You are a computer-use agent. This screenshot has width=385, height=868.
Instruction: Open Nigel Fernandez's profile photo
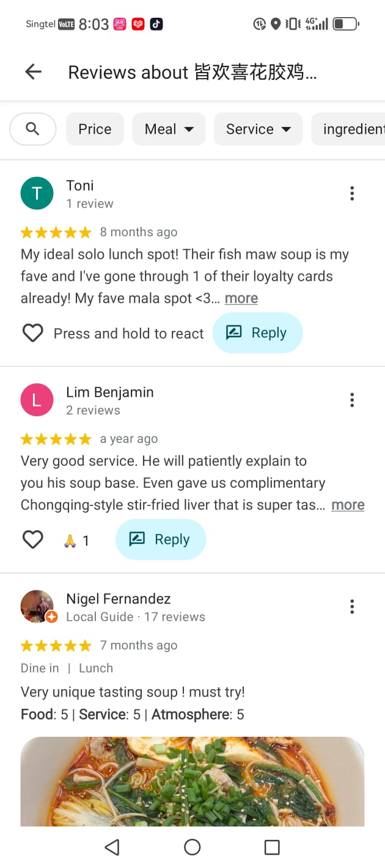[37, 606]
